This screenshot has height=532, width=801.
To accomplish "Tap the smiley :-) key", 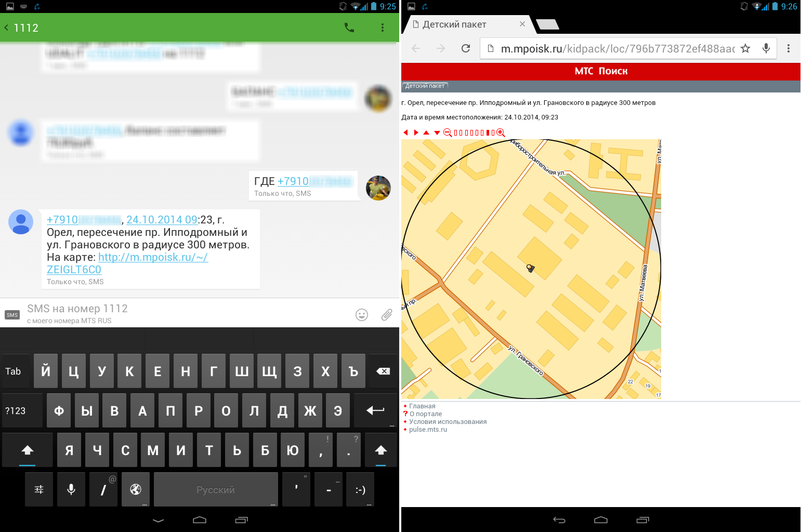I will coord(360,489).
